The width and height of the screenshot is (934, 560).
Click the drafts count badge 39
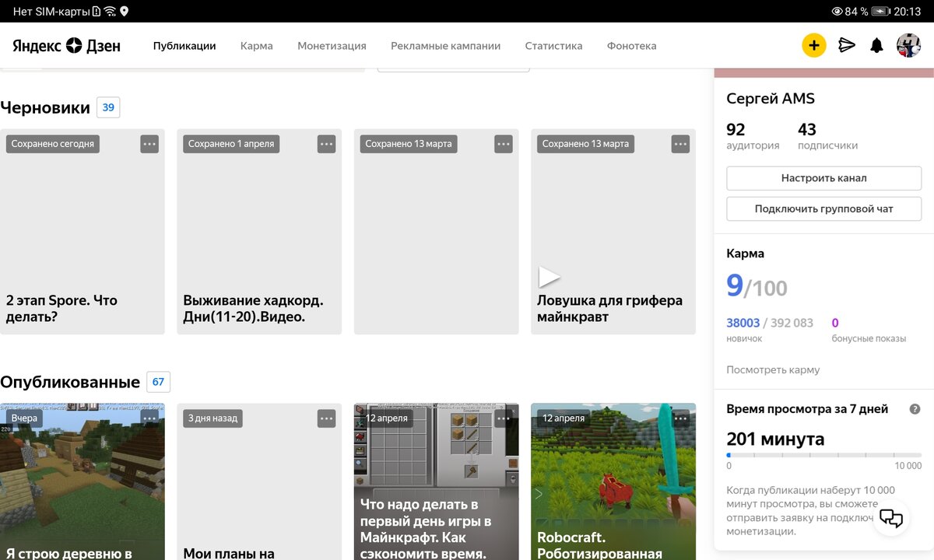click(108, 107)
